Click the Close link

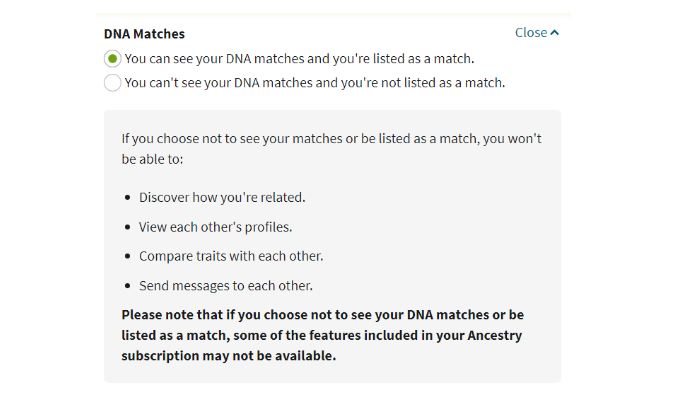pyautogui.click(x=537, y=33)
